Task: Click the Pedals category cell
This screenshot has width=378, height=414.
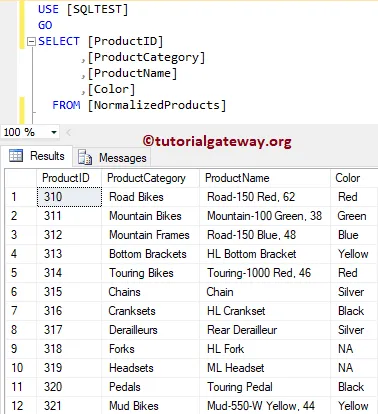Action: (x=150, y=387)
